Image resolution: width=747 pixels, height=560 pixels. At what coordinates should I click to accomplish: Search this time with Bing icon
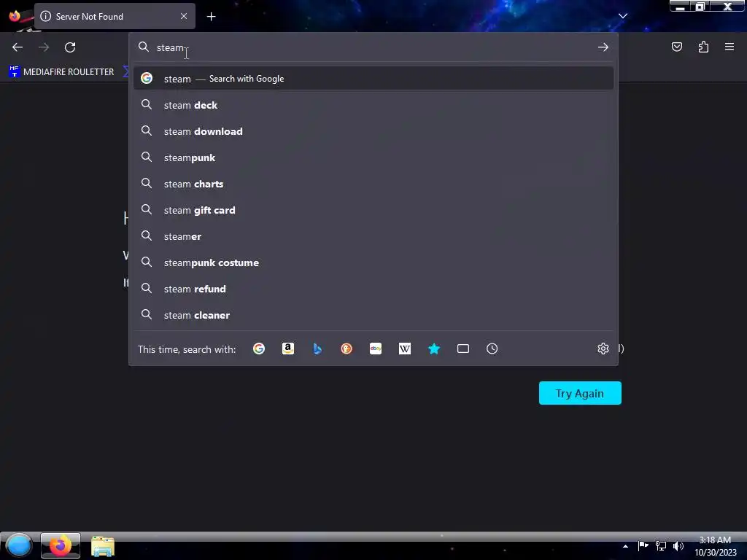[x=317, y=349]
